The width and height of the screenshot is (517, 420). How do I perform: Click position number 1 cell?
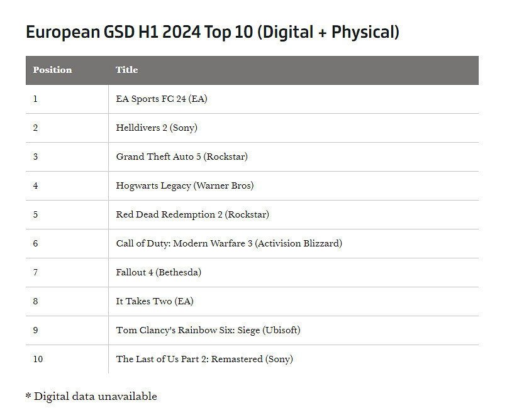click(x=35, y=99)
